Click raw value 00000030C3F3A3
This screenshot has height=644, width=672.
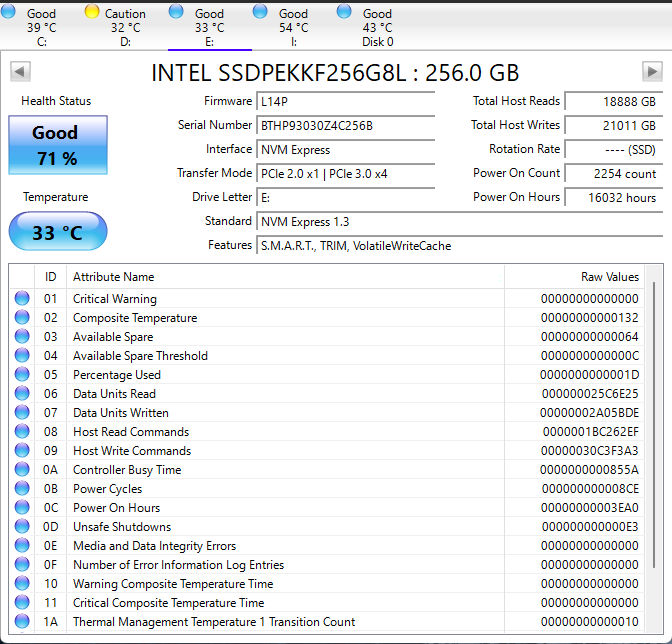(589, 451)
